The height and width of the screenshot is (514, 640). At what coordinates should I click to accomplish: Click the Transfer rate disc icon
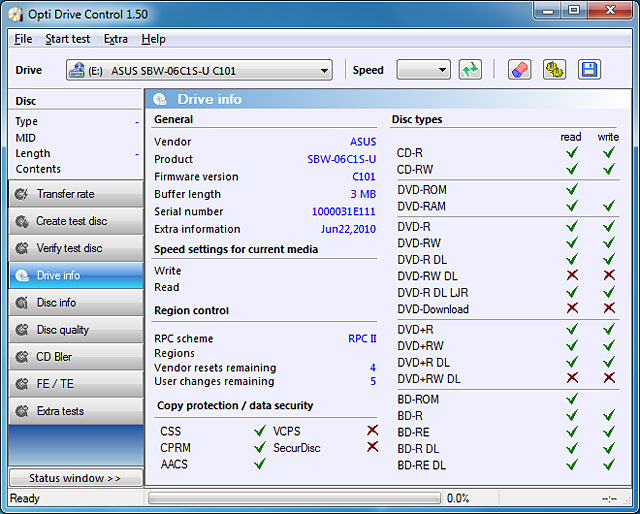click(22, 194)
